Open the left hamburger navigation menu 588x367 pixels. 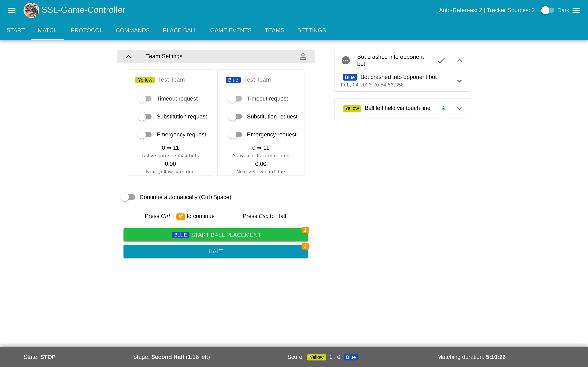tap(12, 10)
